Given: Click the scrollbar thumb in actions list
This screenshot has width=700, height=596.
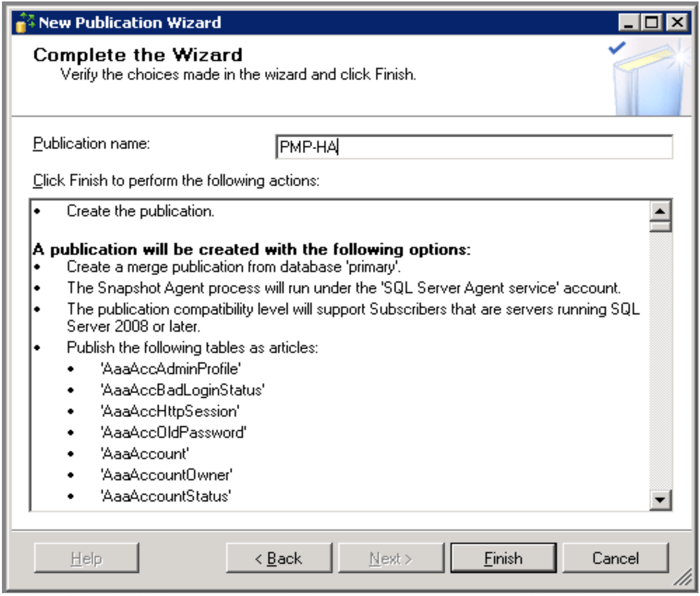Looking at the screenshot, I should pyautogui.click(x=660, y=227).
